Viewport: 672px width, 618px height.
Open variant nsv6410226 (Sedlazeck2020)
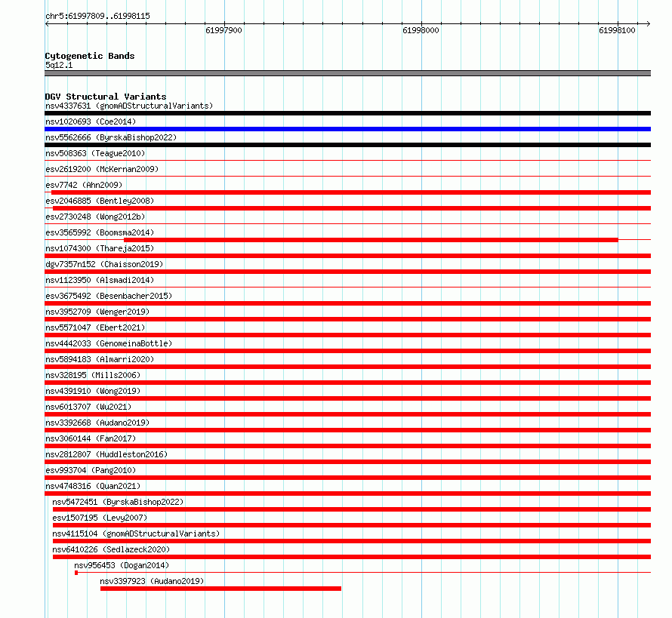[111, 549]
